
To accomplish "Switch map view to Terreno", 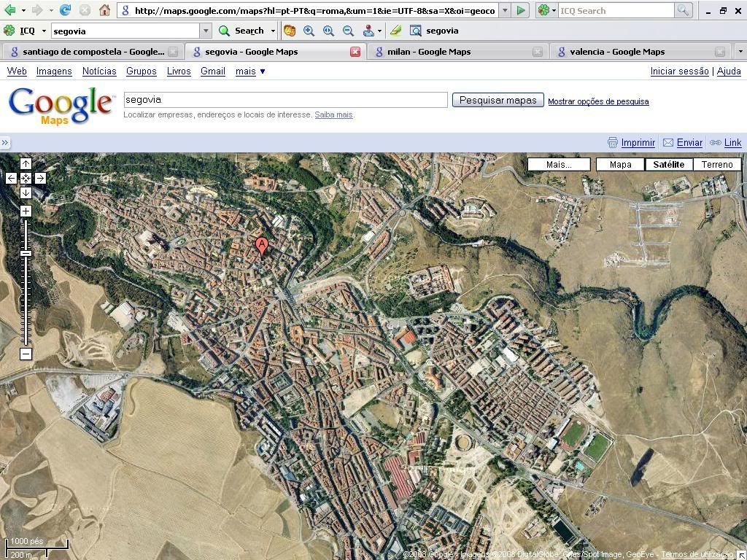I will pyautogui.click(x=716, y=165).
